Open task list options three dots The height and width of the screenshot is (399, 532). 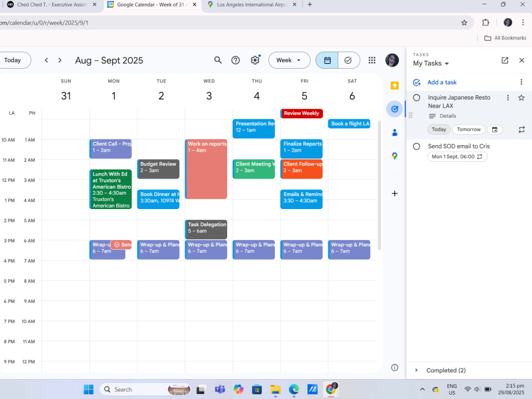(x=521, y=82)
